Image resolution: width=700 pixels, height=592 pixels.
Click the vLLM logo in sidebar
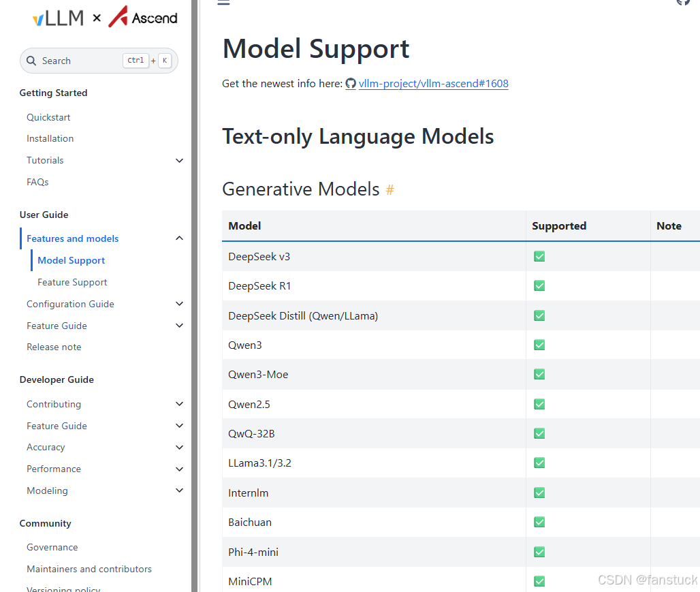[58, 18]
